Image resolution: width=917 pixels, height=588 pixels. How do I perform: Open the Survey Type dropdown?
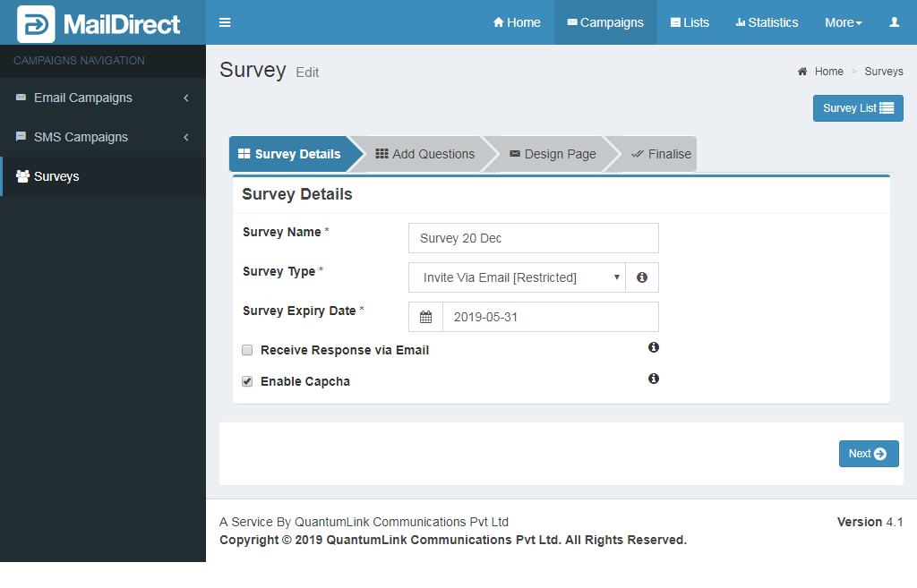516,277
